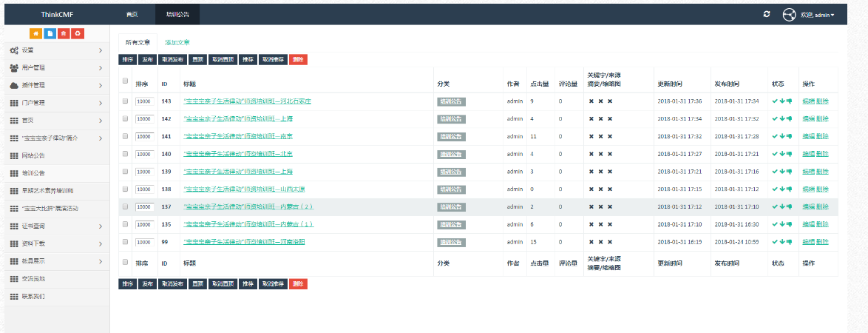Tick the checkbox for article ID 137

pyautogui.click(x=125, y=206)
